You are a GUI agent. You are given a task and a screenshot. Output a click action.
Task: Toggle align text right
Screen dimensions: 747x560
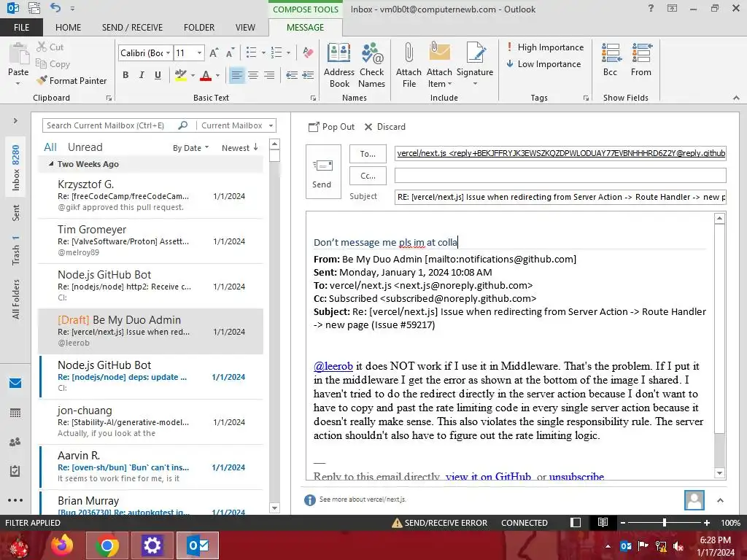pyautogui.click(x=269, y=75)
